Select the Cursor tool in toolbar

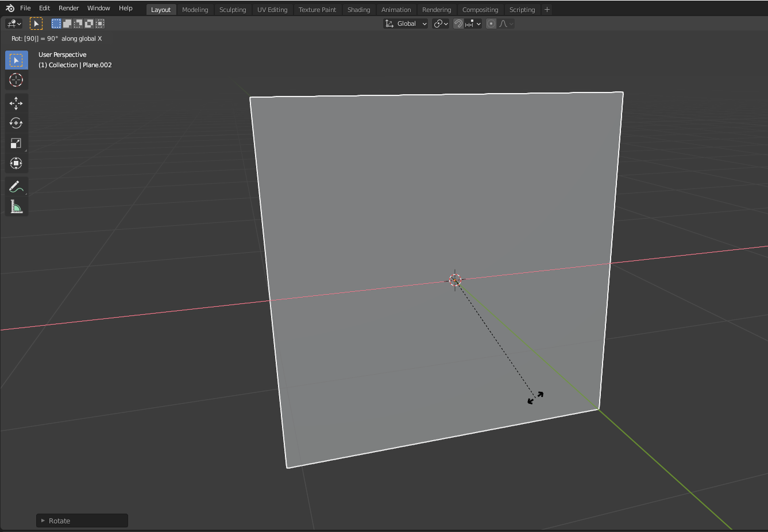16,80
